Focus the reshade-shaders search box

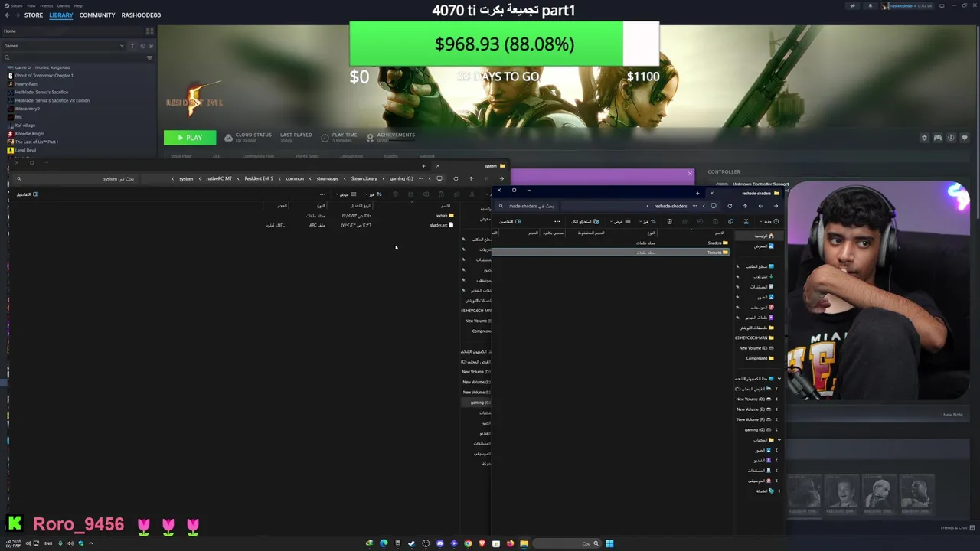[x=528, y=206]
